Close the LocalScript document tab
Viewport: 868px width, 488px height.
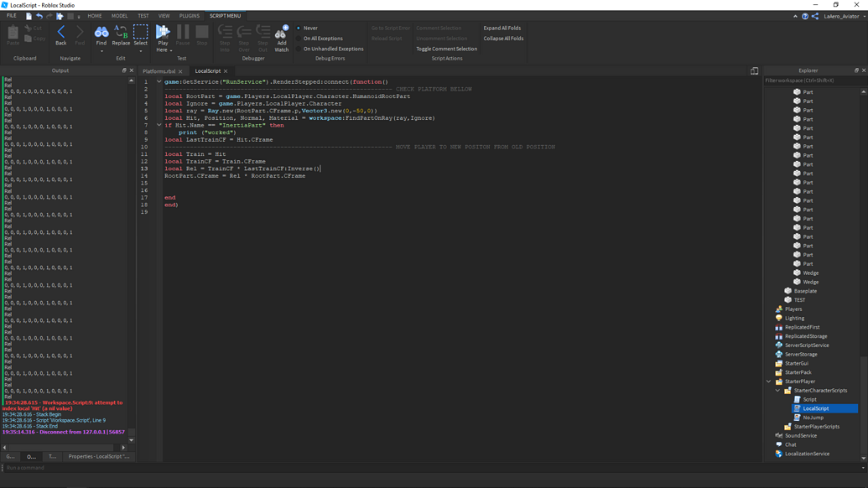226,70
